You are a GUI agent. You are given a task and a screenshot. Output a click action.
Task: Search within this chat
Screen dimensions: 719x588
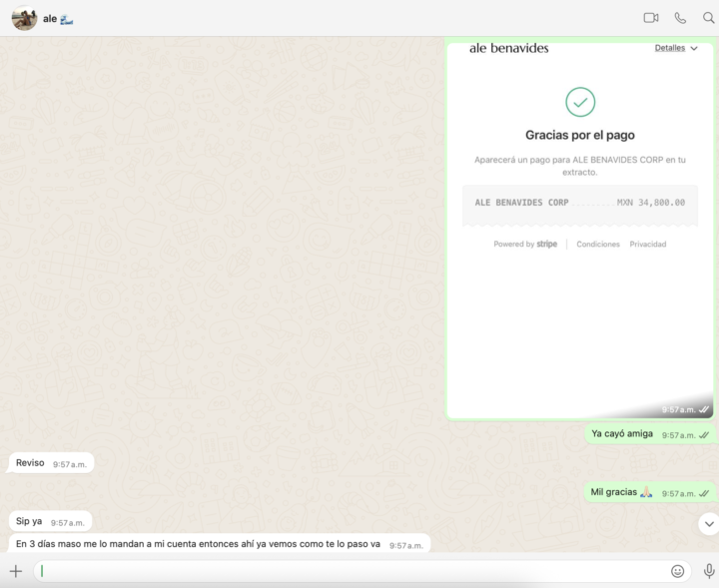[708, 18]
